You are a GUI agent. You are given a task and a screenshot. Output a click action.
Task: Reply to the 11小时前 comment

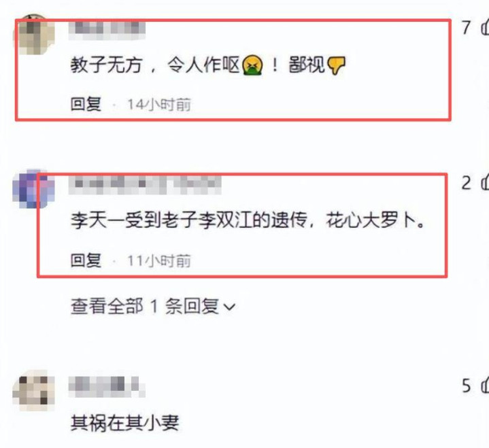pos(86,260)
